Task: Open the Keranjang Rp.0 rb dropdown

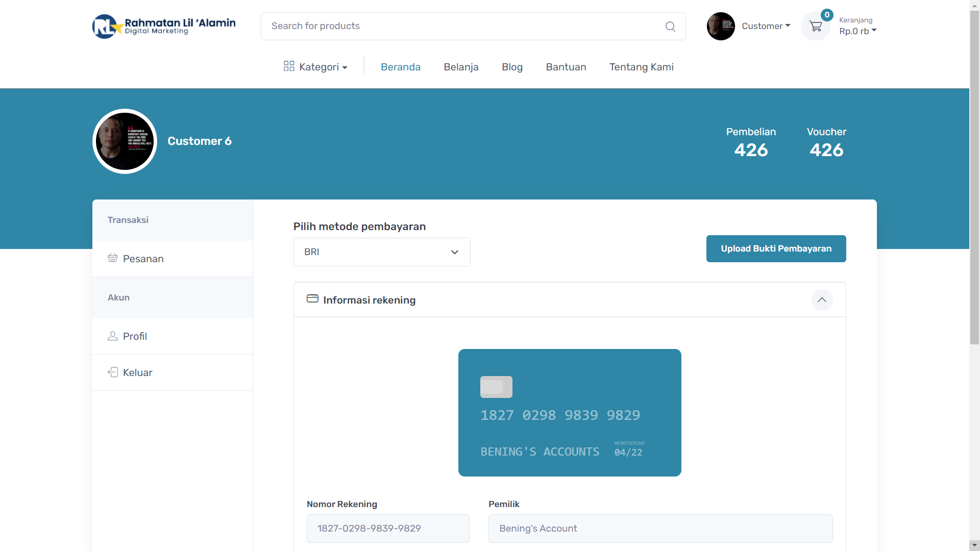Action: (x=857, y=31)
